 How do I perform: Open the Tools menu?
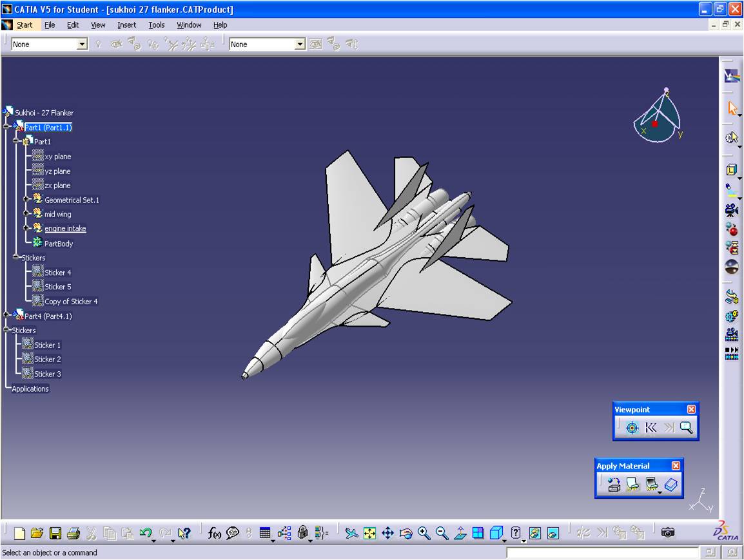[x=156, y=25]
